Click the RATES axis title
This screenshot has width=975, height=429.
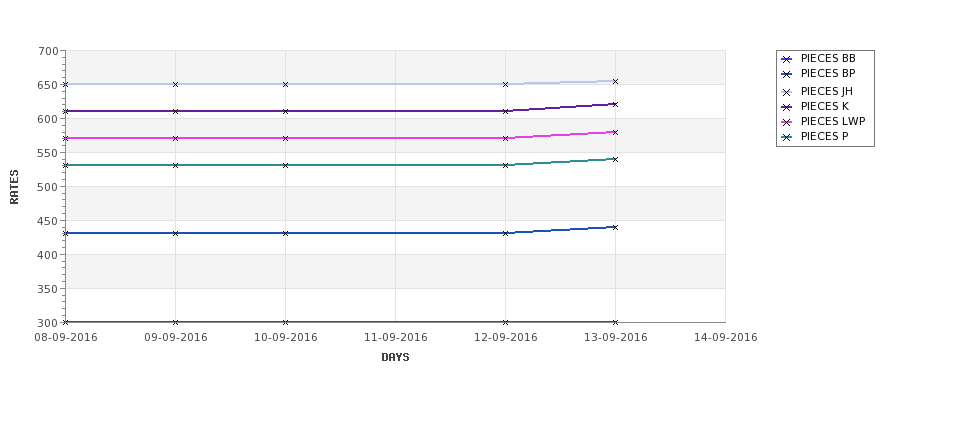(14, 187)
